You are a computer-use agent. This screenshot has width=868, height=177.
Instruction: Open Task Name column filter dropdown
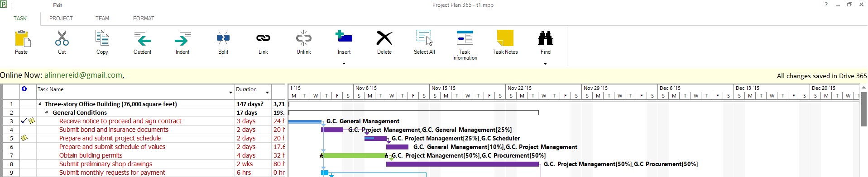[230, 93]
